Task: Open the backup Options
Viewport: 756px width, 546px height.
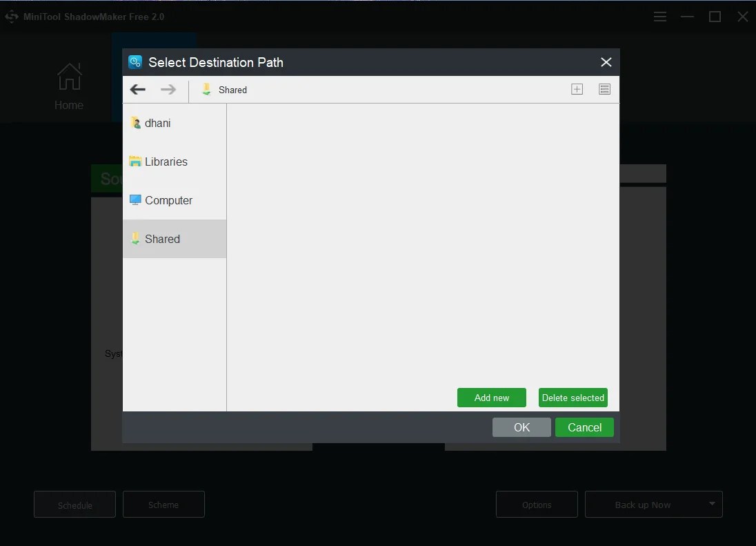Action: pyautogui.click(x=536, y=504)
